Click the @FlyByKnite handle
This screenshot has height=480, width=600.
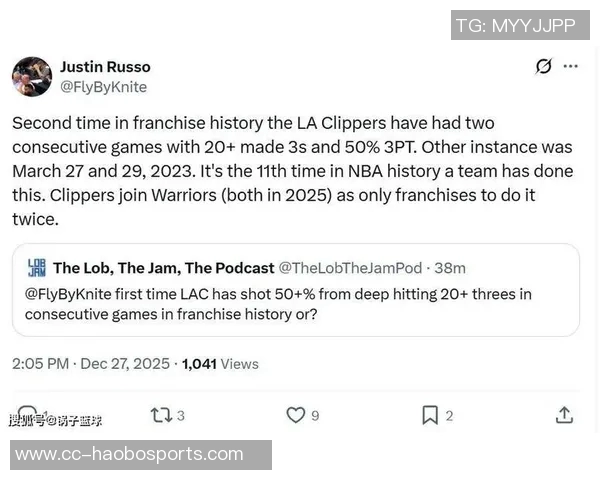pos(103,87)
